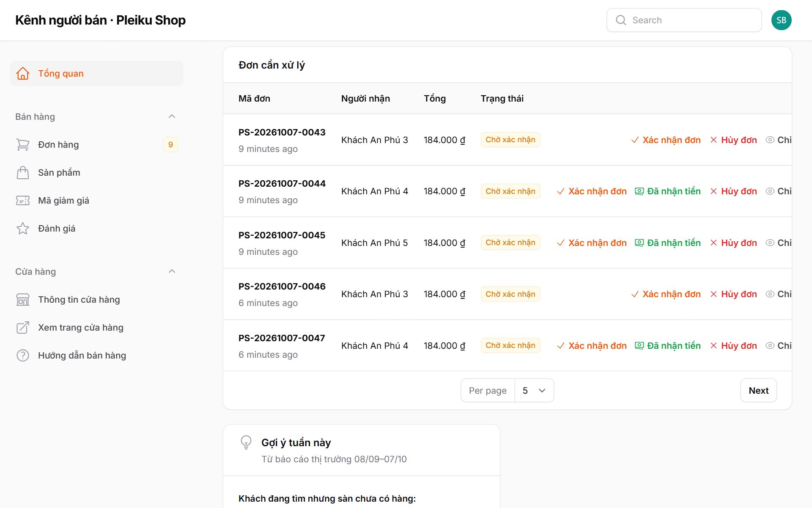812x508 pixels.
Task: Click the Mã đơn column header
Action: [x=254, y=98]
